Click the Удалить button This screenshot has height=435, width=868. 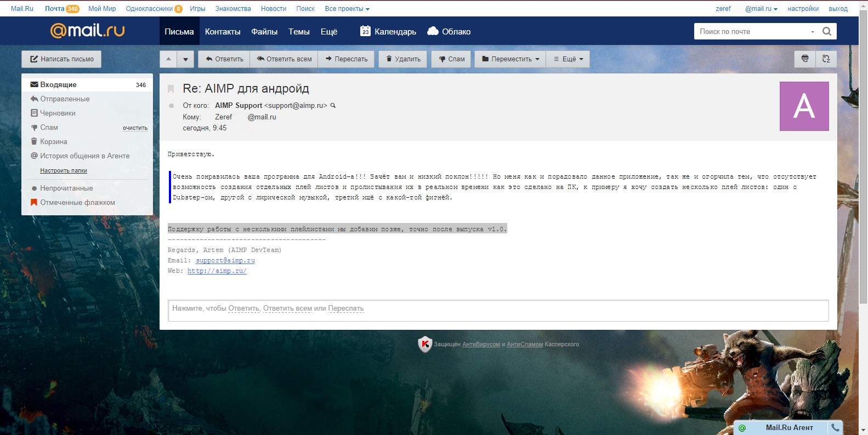pos(403,59)
